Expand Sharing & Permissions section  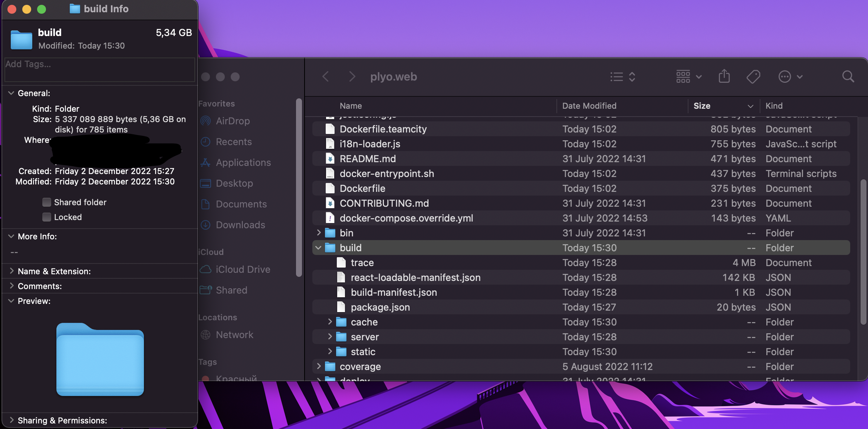point(11,420)
